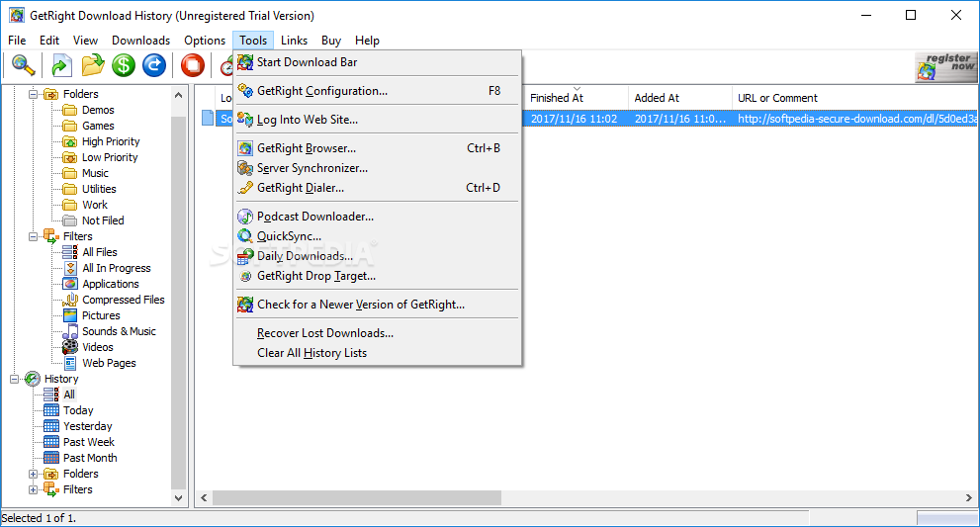Image resolution: width=980 pixels, height=527 pixels.
Task: Click the GetRight Configuration menu icon
Action: point(245,91)
